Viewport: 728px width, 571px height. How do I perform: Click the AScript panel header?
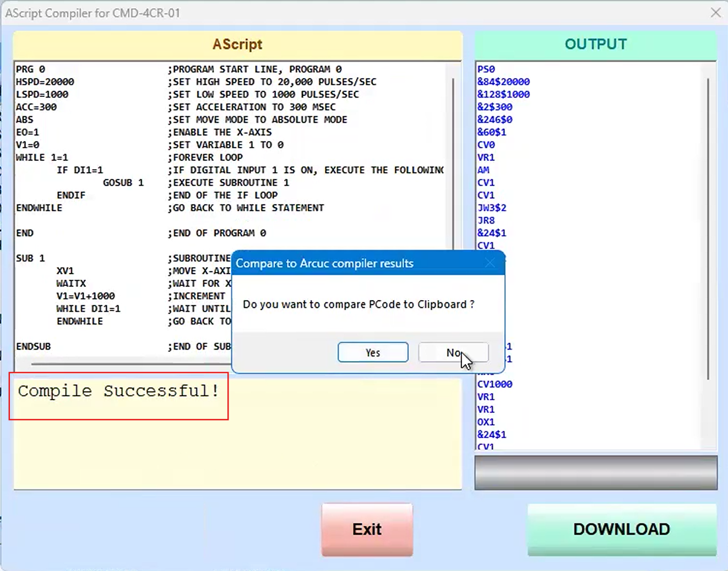(x=237, y=45)
